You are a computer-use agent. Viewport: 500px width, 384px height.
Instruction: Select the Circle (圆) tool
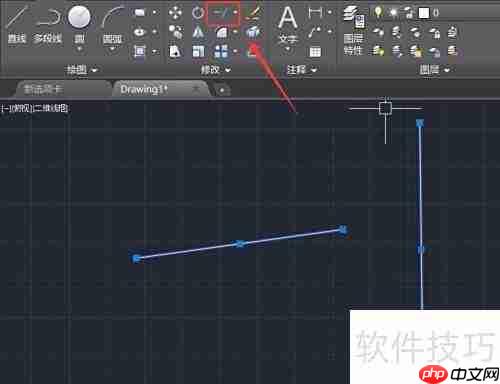tap(79, 23)
